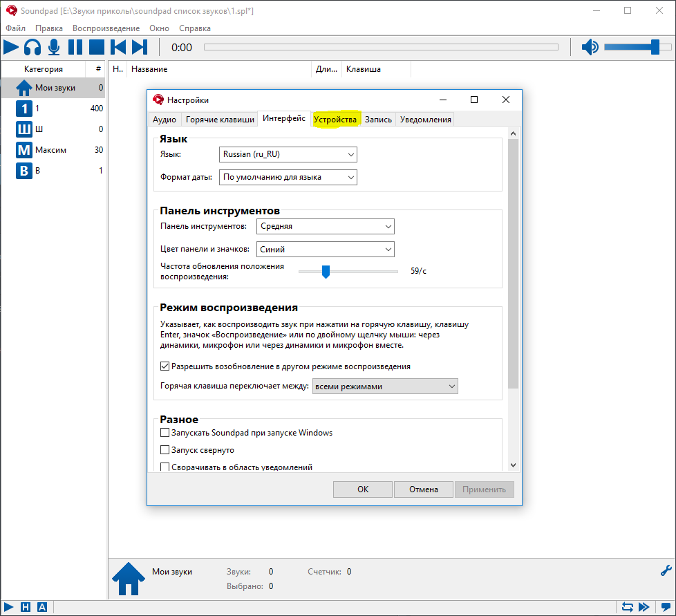The image size is (676, 616).
Task: Click the Отмена button
Action: point(423,489)
